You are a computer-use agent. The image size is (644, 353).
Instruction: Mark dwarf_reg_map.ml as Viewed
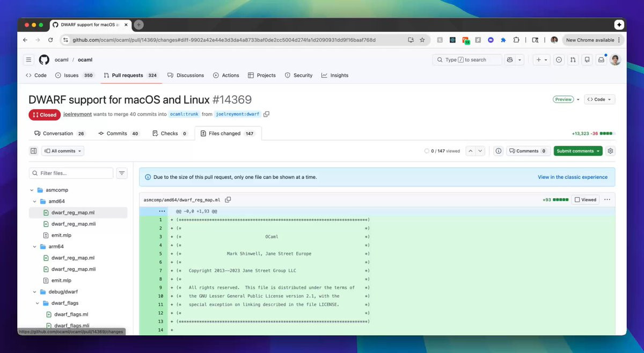(586, 199)
